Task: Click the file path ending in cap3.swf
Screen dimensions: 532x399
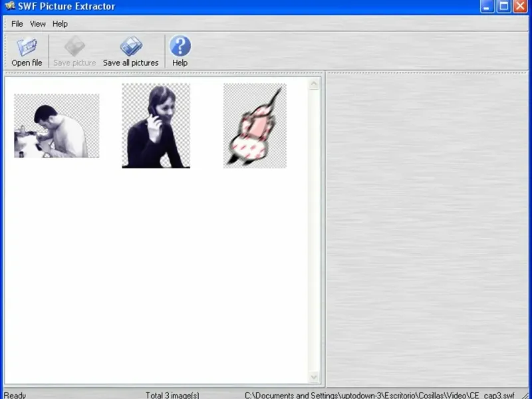Action: click(379, 395)
